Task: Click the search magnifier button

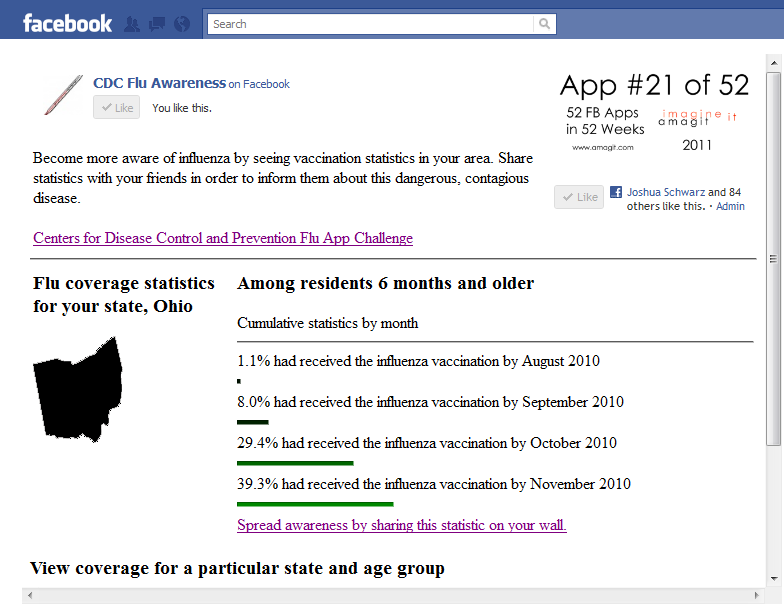Action: [544, 24]
